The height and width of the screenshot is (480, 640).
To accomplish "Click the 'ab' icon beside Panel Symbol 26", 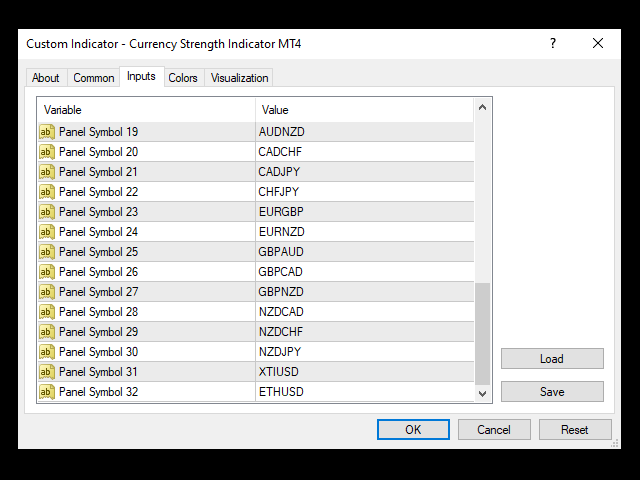I will pyautogui.click(x=47, y=272).
